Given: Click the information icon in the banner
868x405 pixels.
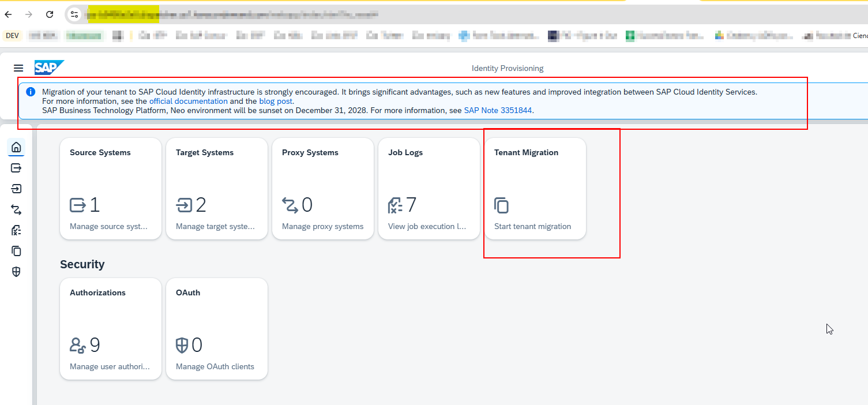Looking at the screenshot, I should click(30, 92).
